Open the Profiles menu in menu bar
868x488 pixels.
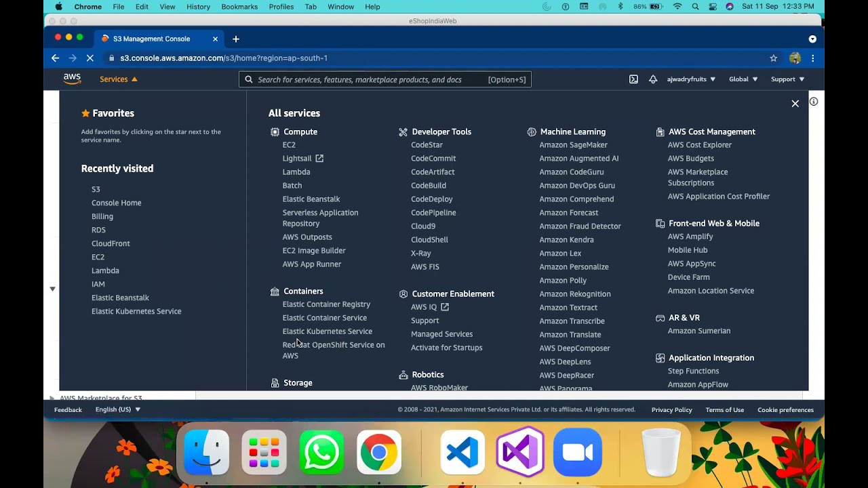pyautogui.click(x=281, y=7)
